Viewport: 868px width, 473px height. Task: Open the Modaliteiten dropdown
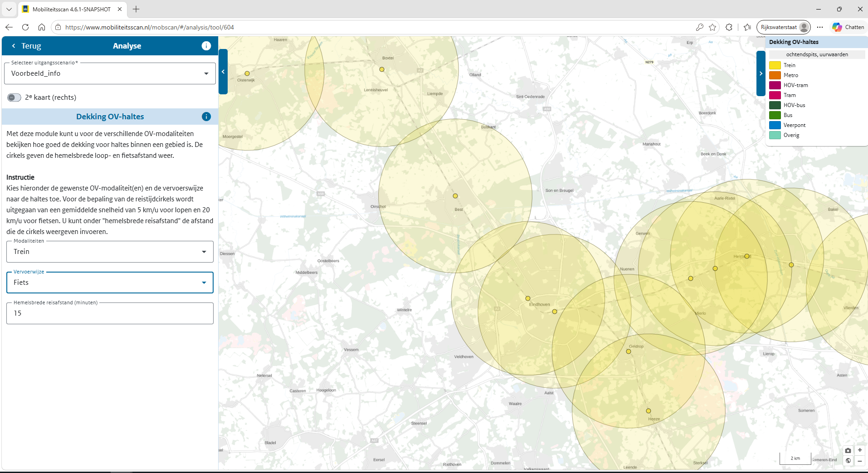pos(110,252)
